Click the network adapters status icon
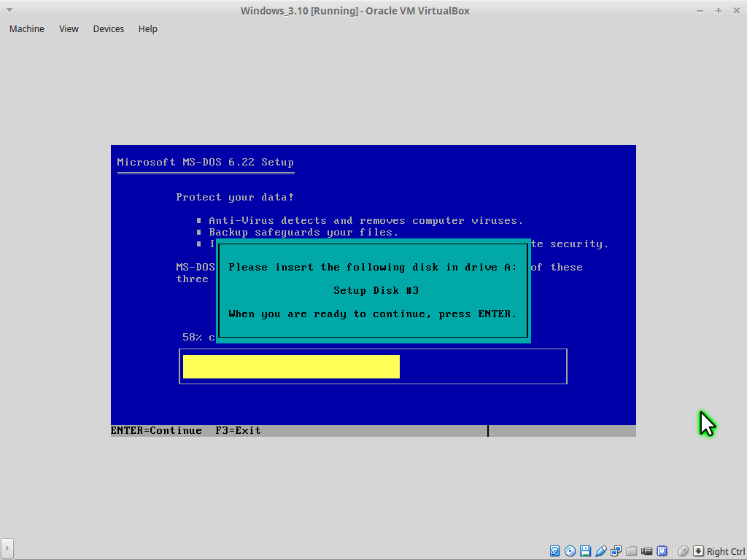Image resolution: width=747 pixels, height=560 pixels. [x=616, y=551]
